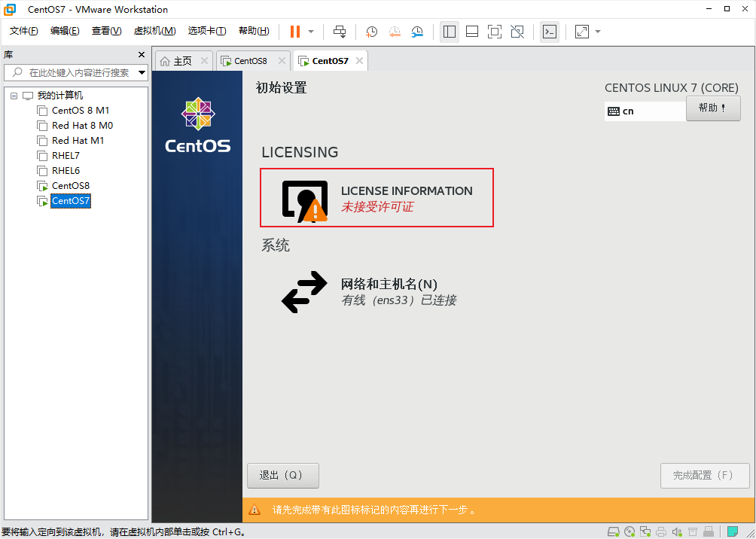The width and height of the screenshot is (756, 539).
Task: Select CentOS 8 M1 in the library
Action: 80,111
